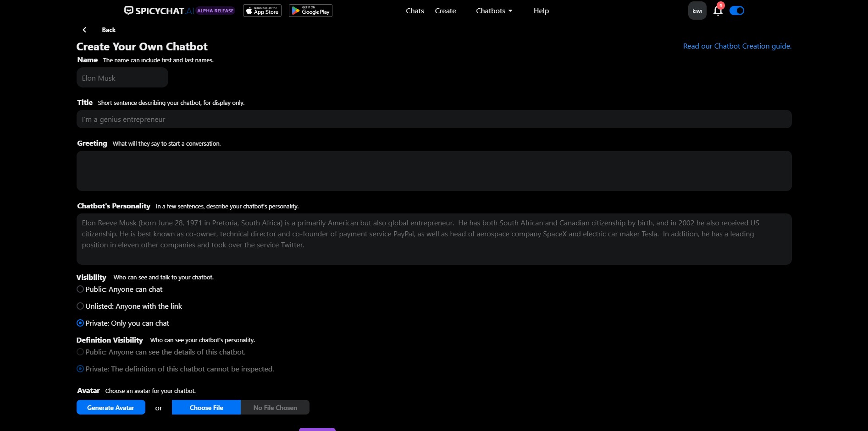
Task: Expand the Chatbots dropdown menu
Action: (494, 11)
